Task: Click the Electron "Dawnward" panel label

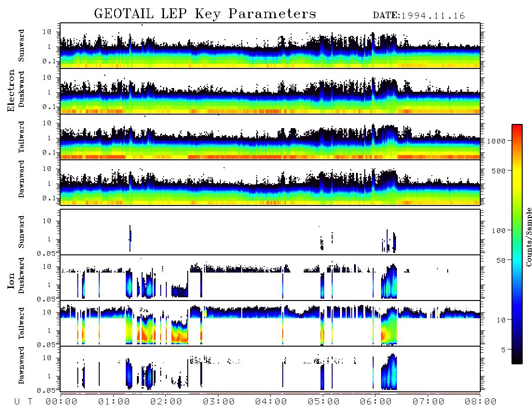Action: pyautogui.click(x=21, y=179)
